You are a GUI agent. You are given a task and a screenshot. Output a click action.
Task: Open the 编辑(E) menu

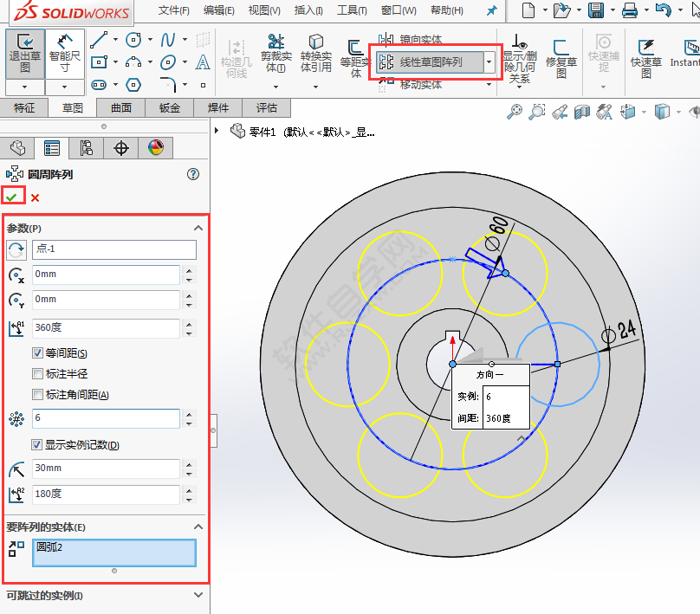point(218,10)
